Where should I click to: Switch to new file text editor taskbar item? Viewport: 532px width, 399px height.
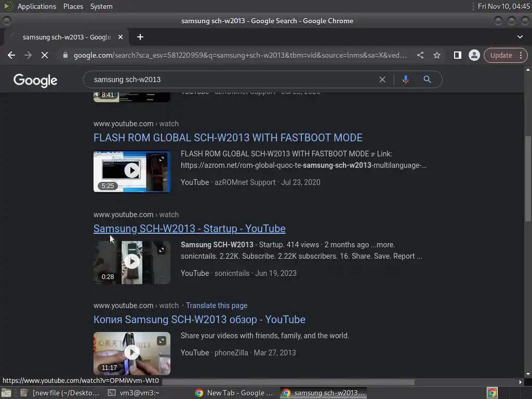coord(60,393)
